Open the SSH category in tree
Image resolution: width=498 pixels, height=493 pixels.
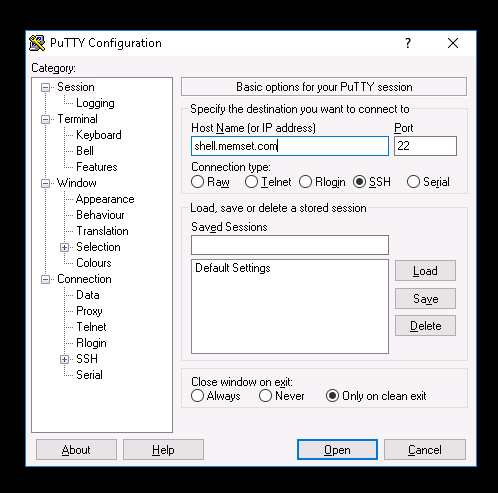(87, 359)
